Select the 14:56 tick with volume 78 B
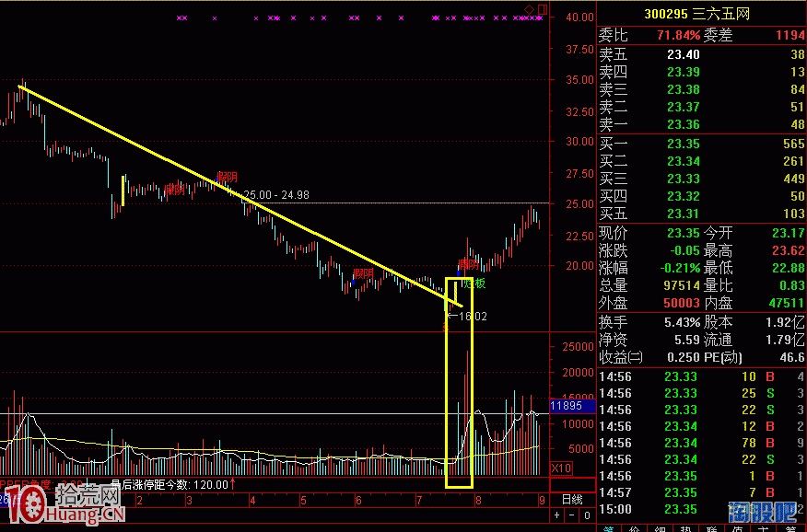Image resolution: width=807 pixels, height=532 pixels. (x=701, y=443)
